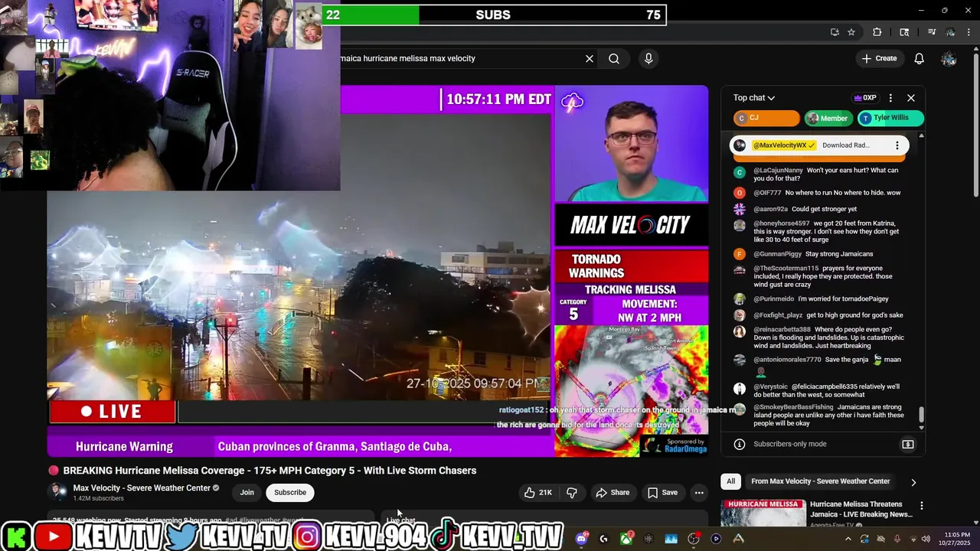
Task: Open Max Velocity - Severe Weather Center channel link
Action: click(142, 488)
